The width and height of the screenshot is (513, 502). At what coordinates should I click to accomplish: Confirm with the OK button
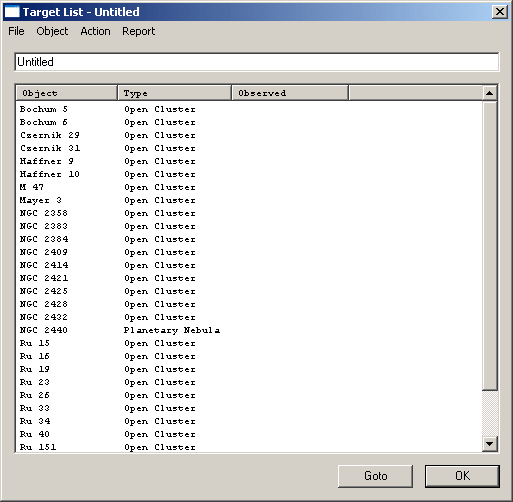(x=462, y=476)
